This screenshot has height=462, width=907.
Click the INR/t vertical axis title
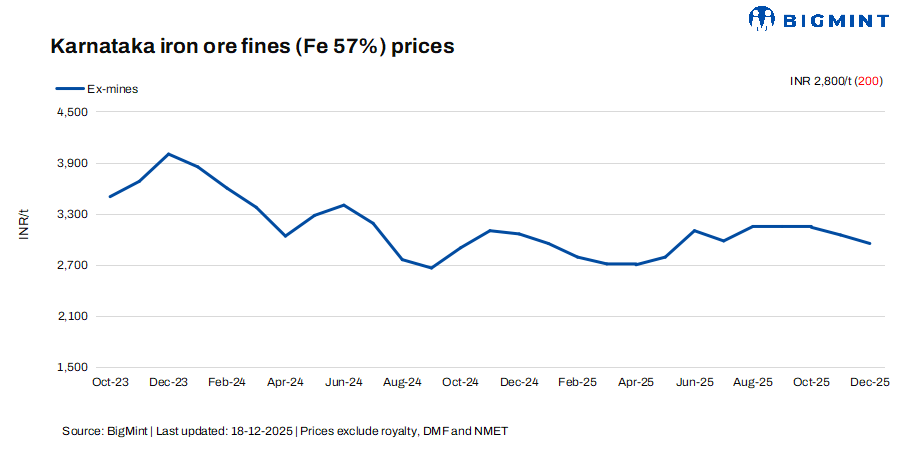click(x=24, y=227)
